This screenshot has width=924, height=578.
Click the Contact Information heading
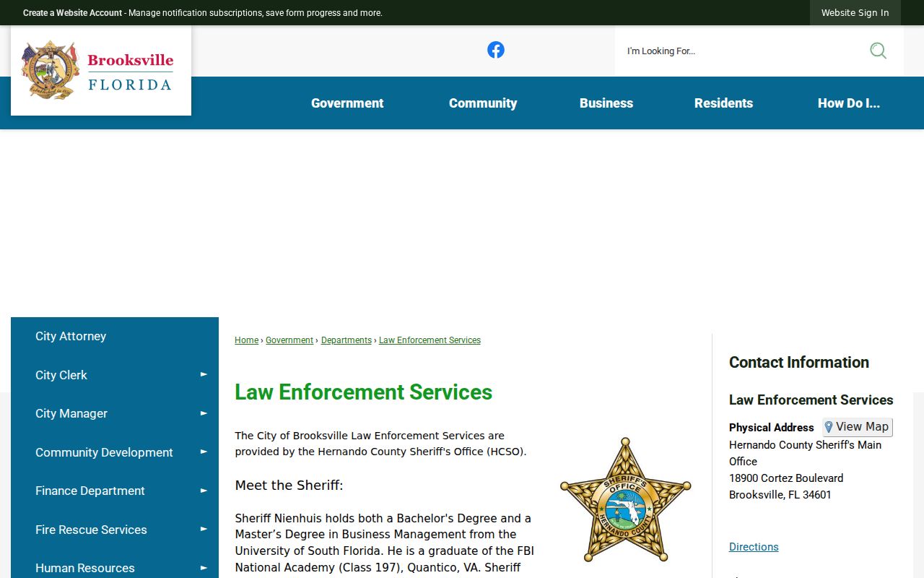click(x=799, y=363)
